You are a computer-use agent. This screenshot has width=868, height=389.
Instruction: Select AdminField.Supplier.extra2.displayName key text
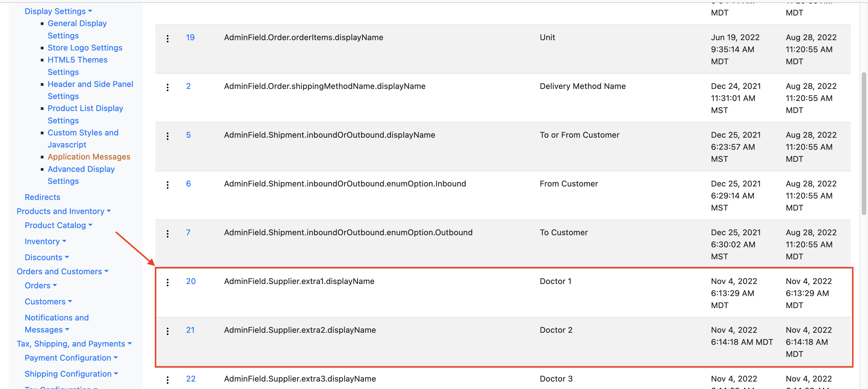(300, 330)
